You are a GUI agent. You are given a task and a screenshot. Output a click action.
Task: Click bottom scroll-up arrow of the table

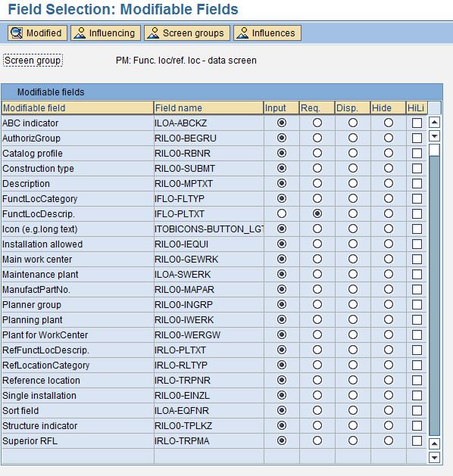(435, 443)
